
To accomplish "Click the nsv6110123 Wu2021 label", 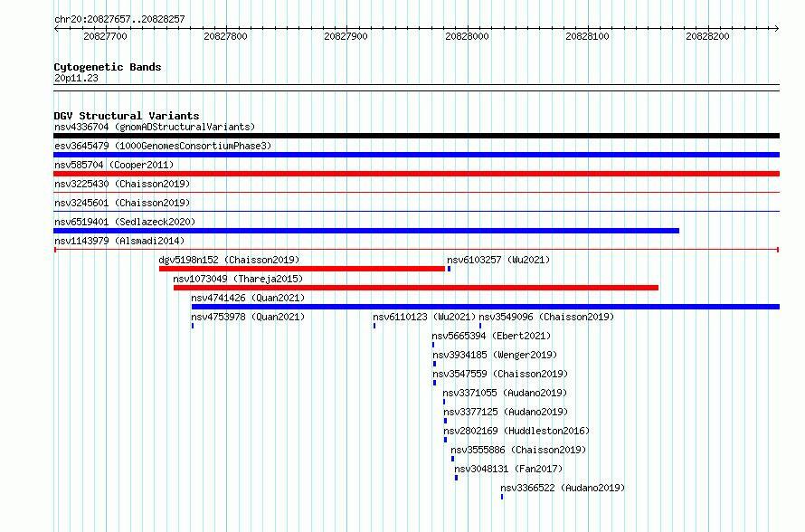I will pos(424,317).
